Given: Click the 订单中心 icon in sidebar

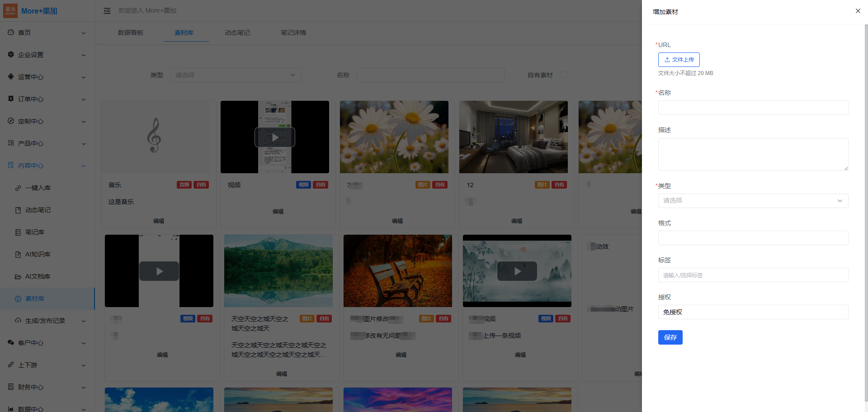Looking at the screenshot, I should pyautogui.click(x=11, y=99).
